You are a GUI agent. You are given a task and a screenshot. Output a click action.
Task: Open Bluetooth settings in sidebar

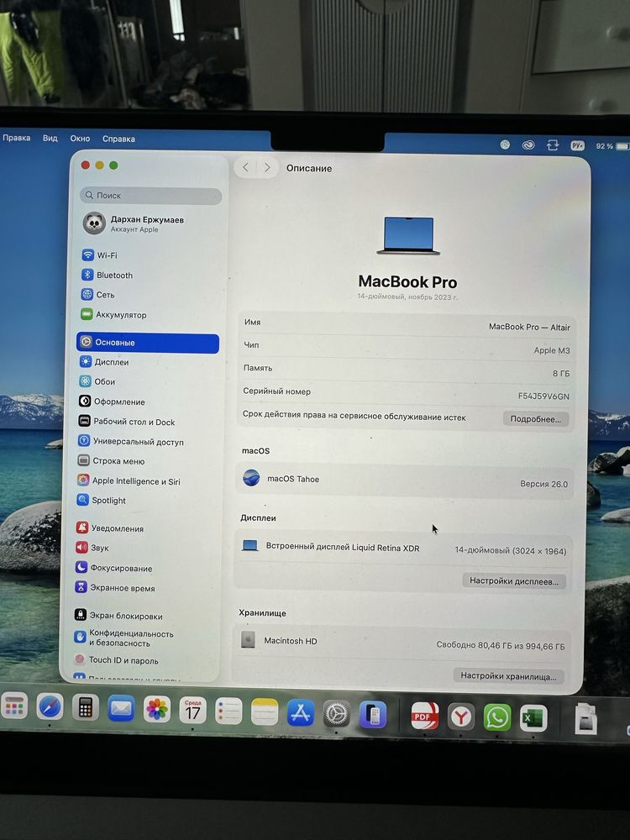(108, 275)
